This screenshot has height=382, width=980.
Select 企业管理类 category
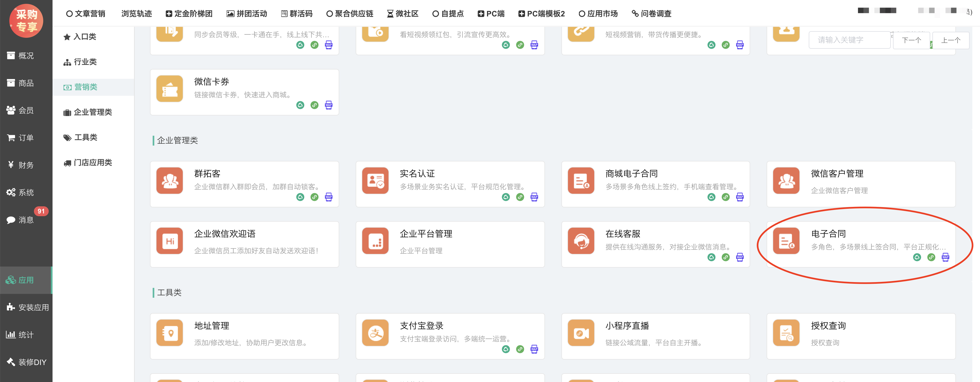pos(92,112)
